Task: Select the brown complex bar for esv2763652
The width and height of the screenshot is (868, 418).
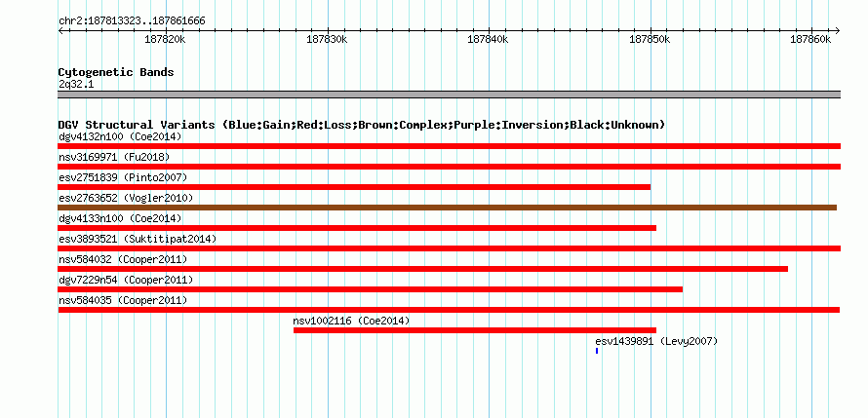Action: [x=448, y=208]
